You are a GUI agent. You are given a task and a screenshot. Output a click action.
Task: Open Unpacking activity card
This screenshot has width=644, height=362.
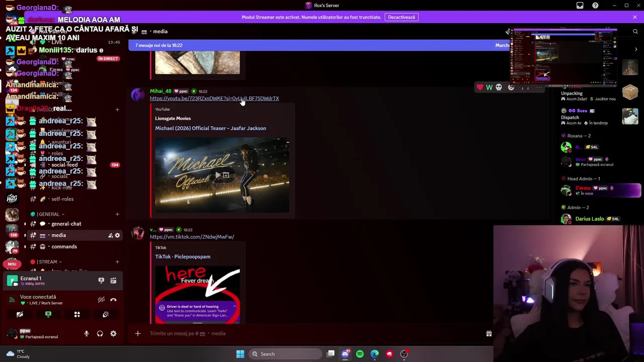pyautogui.click(x=600, y=94)
